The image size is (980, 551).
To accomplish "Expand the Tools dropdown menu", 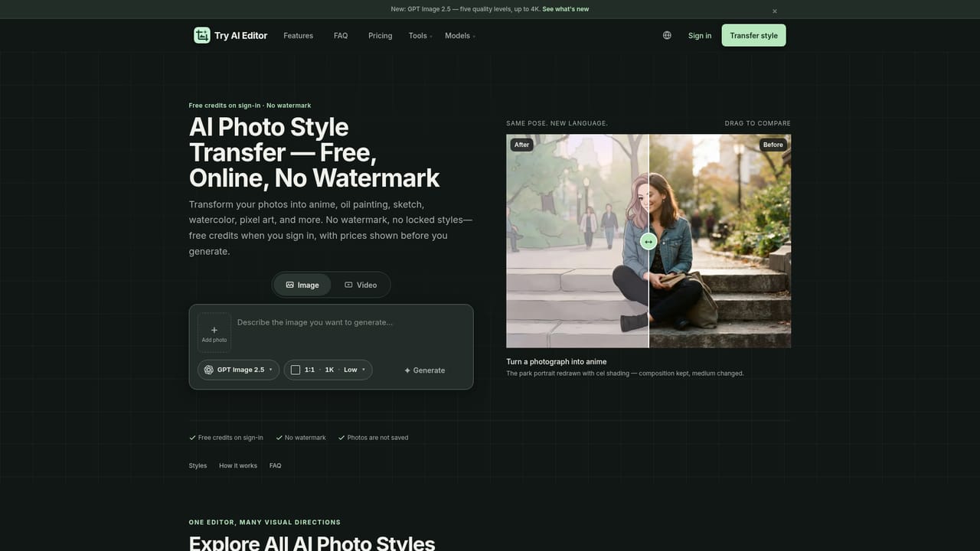I will 420,35.
